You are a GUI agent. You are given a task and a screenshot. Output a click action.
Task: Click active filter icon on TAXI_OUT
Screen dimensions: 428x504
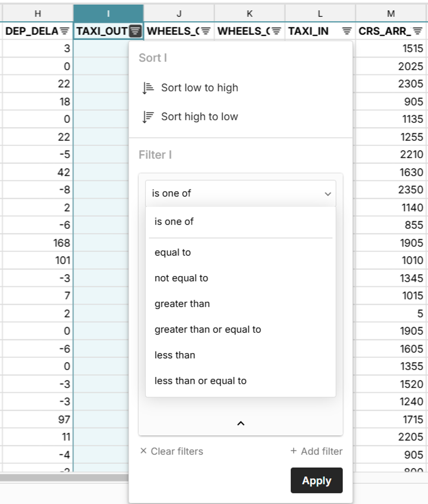point(135,31)
